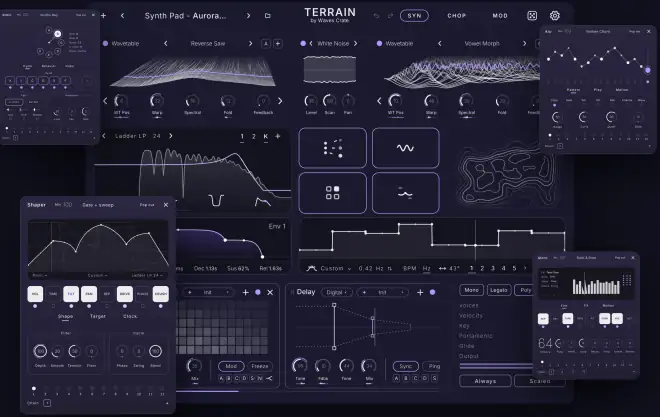Open the Digital delay type dropdown
The image size is (660, 417).
coord(336,292)
